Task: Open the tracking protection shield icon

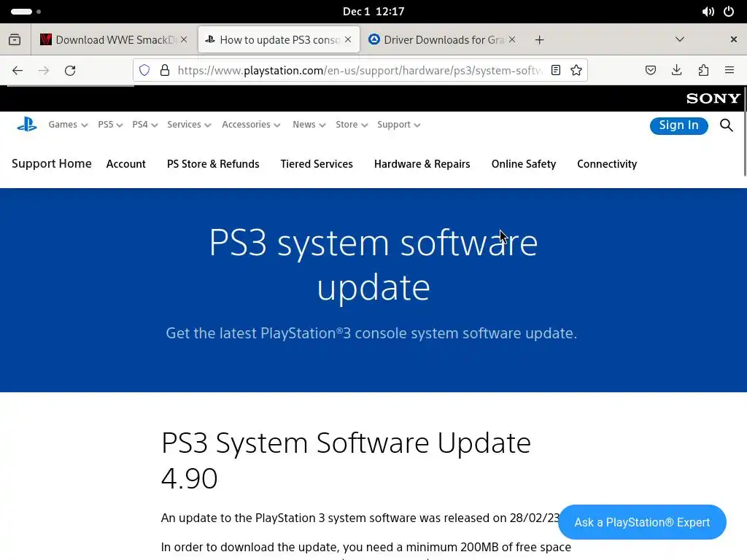Action: (144, 71)
